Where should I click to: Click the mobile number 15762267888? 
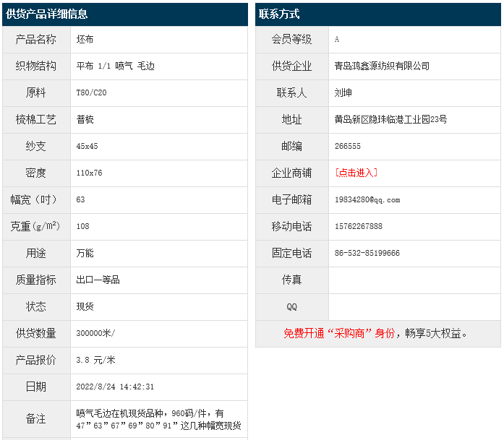click(x=359, y=226)
